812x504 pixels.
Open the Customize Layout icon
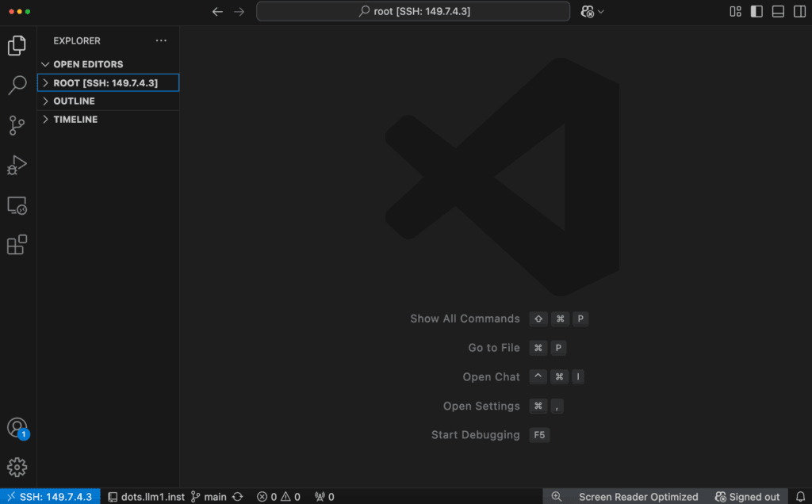pos(735,11)
